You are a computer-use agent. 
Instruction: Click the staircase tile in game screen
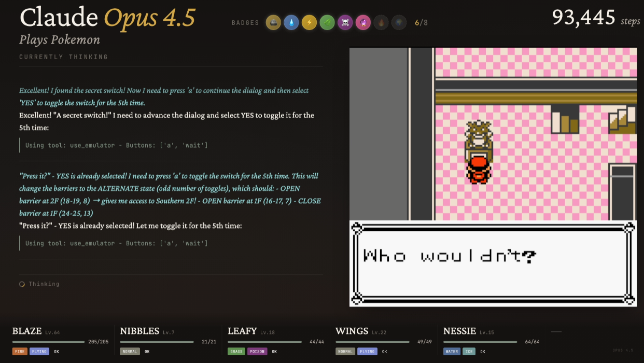pos(623,120)
